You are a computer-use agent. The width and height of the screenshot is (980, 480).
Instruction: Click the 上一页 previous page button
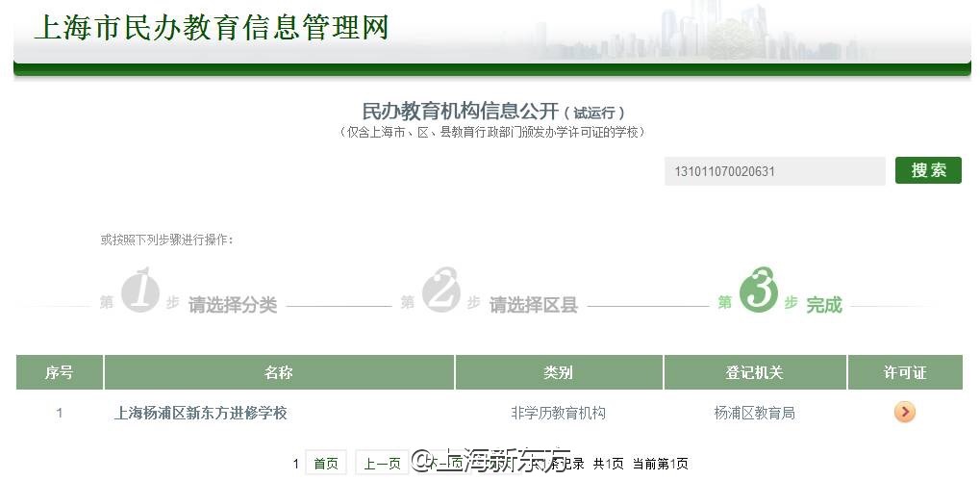[x=381, y=464]
